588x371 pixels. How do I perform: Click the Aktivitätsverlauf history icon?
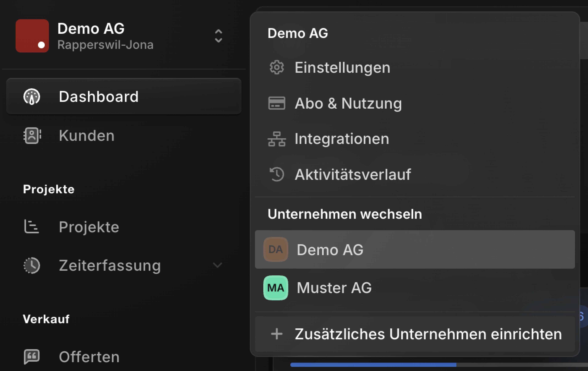click(277, 174)
